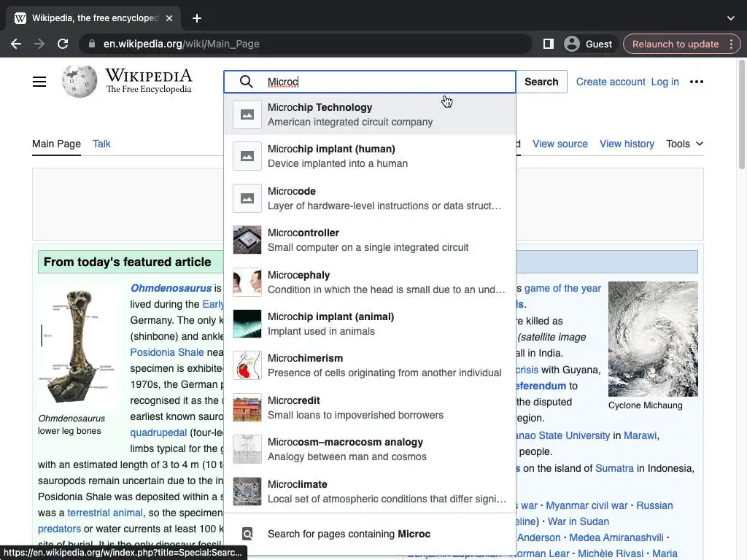Click the quadrupedal link
The width and height of the screenshot is (747, 560).
tap(158, 432)
